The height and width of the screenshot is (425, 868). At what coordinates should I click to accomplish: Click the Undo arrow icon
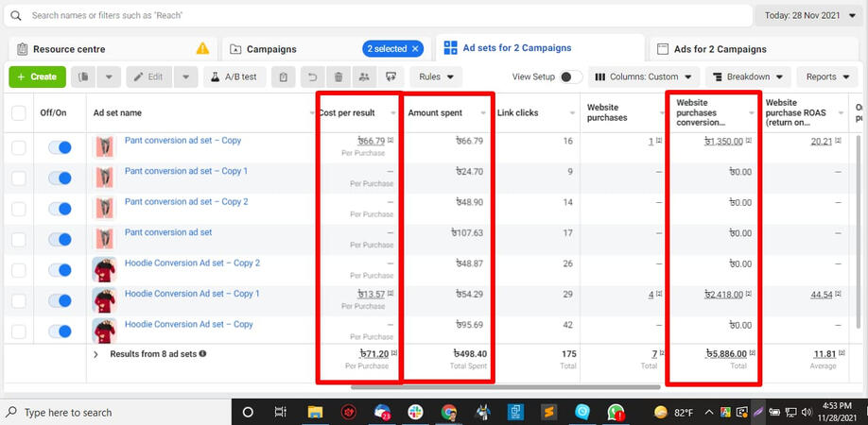(313, 76)
